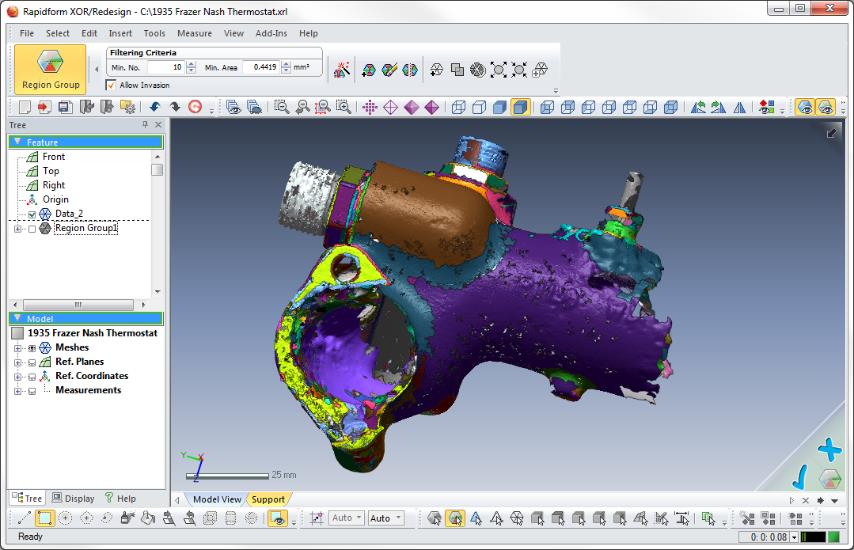Click the wireframe diamond display icon

[x=391, y=107]
